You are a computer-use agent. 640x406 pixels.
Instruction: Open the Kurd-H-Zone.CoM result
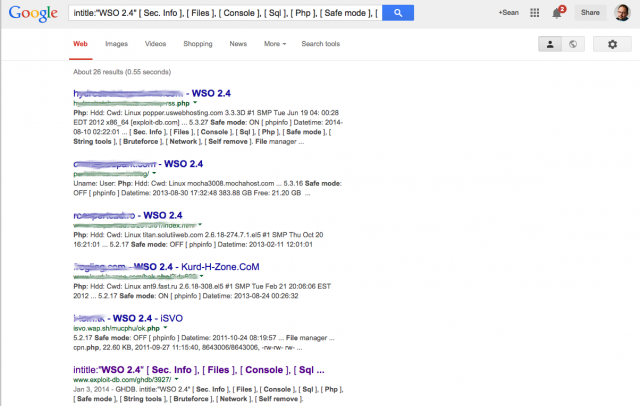(166, 267)
